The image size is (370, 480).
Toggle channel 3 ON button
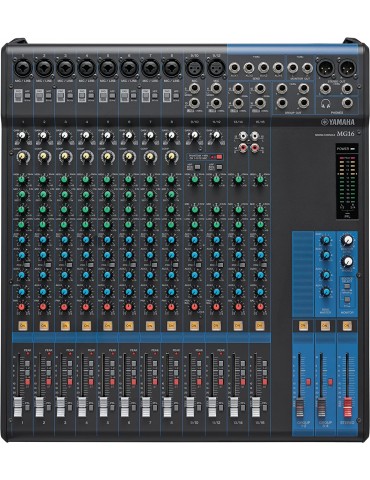point(65,325)
